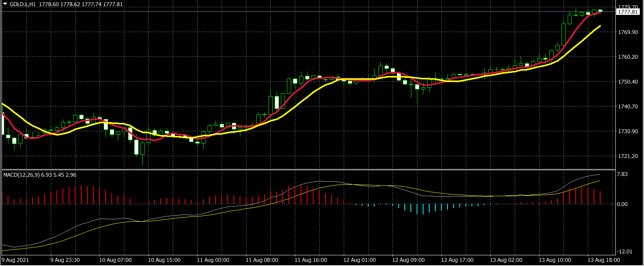The width and height of the screenshot is (644, 266).
Task: Click the 11 Aug 08:00 time label
Action: point(262,260)
